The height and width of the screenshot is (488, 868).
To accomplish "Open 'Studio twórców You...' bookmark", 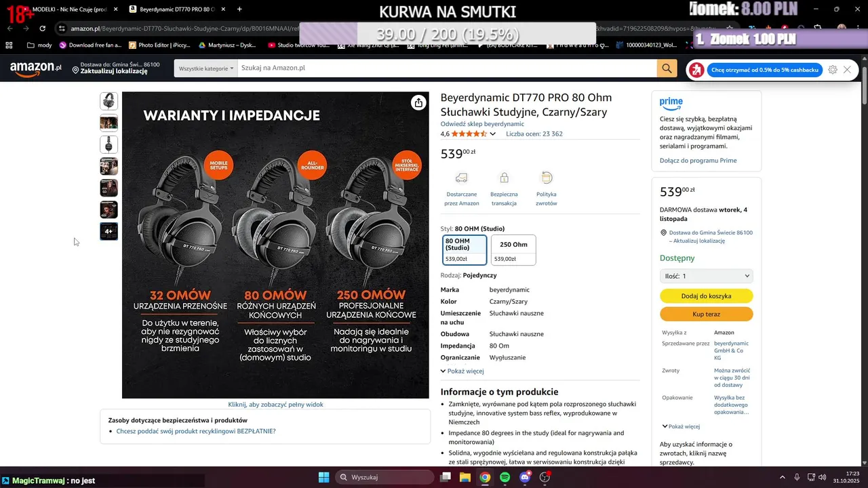I will point(299,45).
